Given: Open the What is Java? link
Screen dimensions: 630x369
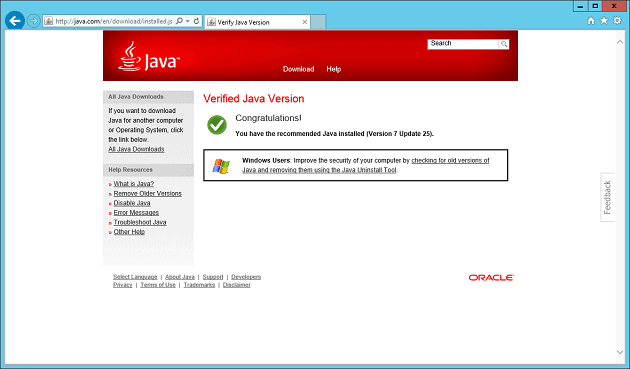Looking at the screenshot, I should coord(133,184).
